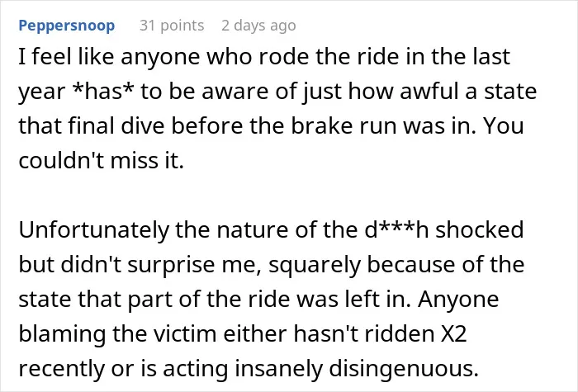578x392 pixels.
Task: Click the word 'Anyone' before 'blaming'
Action: click(x=458, y=300)
